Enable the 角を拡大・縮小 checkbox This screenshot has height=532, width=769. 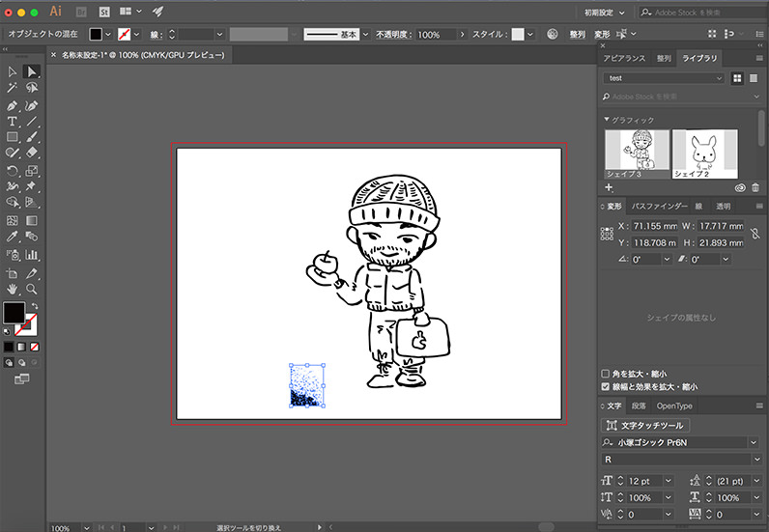(x=606, y=373)
